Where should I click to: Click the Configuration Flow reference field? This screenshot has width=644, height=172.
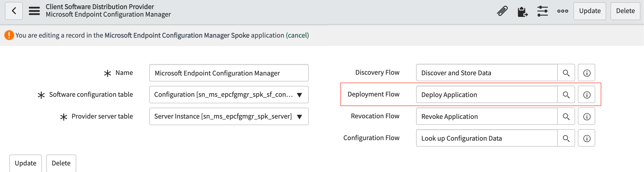487,138
